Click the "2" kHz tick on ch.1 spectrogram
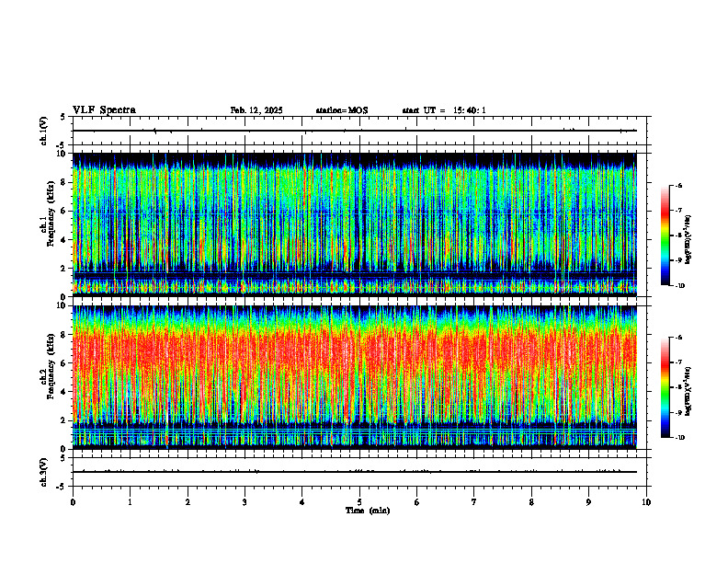728x563 pixels. 63,269
